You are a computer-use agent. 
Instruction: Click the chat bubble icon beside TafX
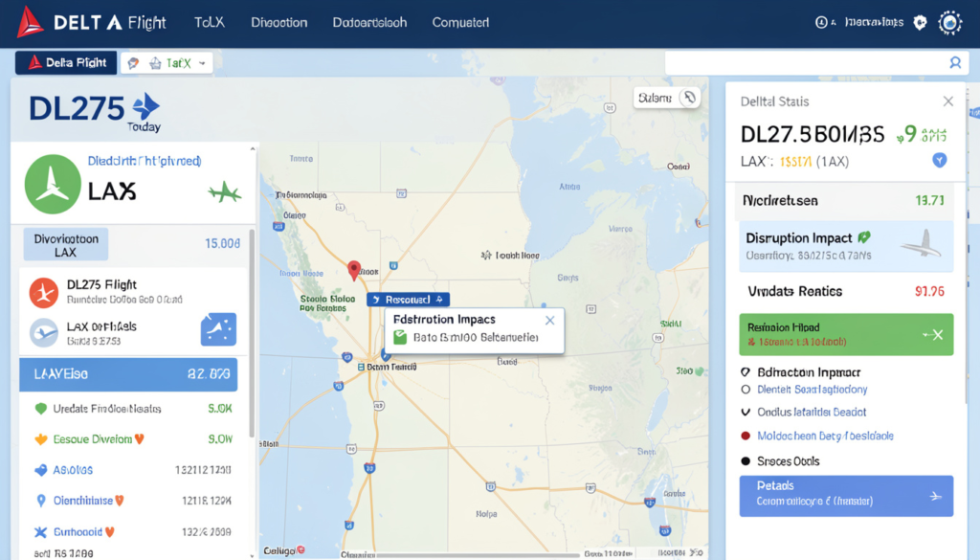(133, 63)
